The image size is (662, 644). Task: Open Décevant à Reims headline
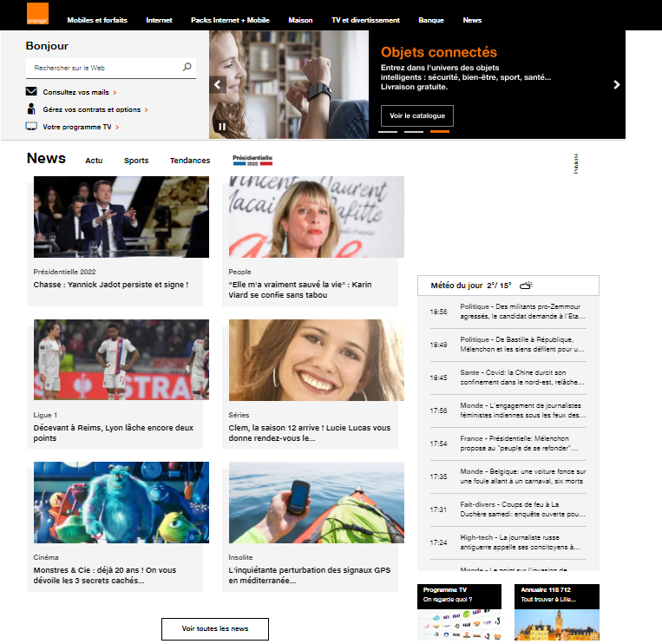pyautogui.click(x=113, y=433)
